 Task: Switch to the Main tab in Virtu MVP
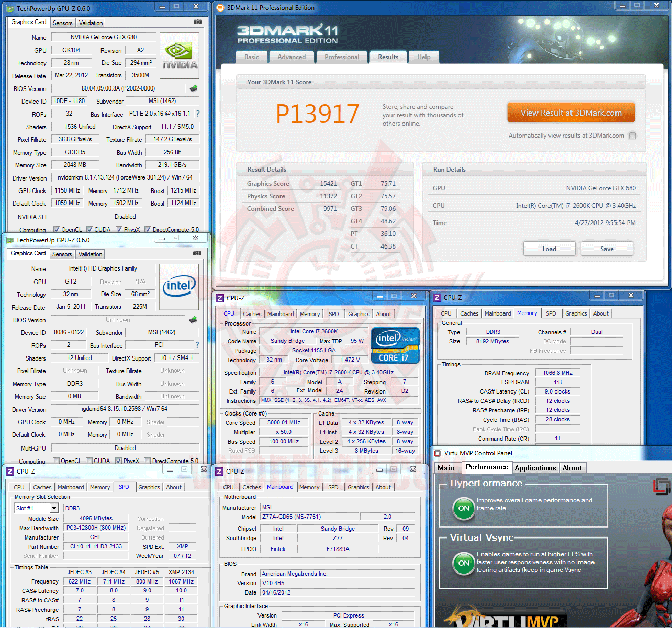tap(446, 468)
